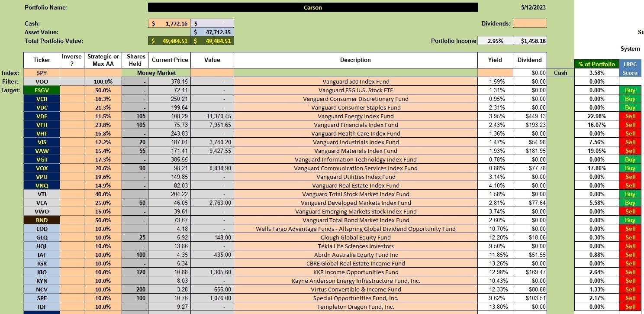This screenshot has height=314, width=644.
Task: Click the Ticker column header
Action: point(42,60)
